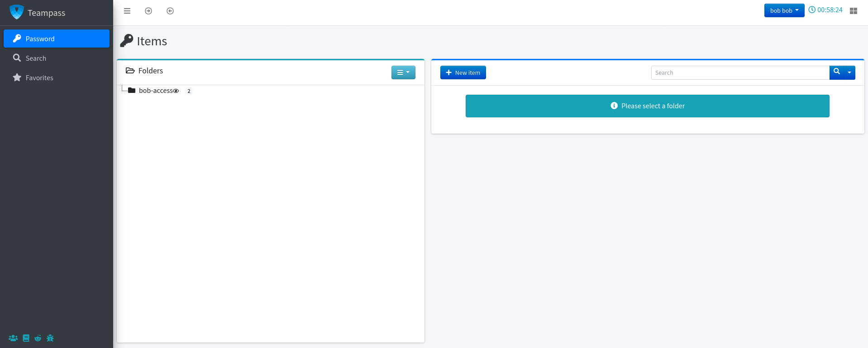This screenshot has width=868, height=348.
Task: Click the session timer 00:58:24
Action: click(825, 10)
